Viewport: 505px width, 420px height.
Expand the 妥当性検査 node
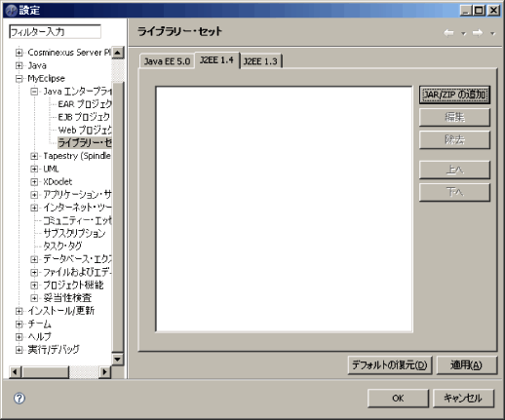34,298
